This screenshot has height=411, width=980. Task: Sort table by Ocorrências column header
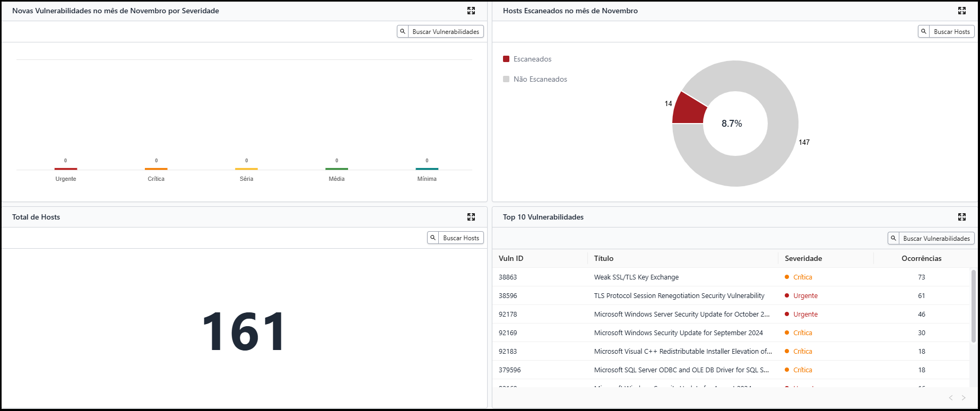(x=921, y=258)
